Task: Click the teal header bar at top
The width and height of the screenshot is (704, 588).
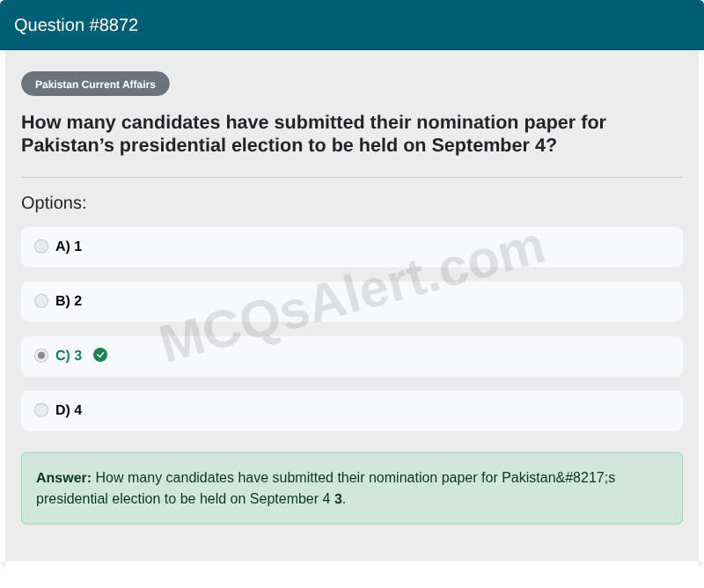Action: pos(352,25)
